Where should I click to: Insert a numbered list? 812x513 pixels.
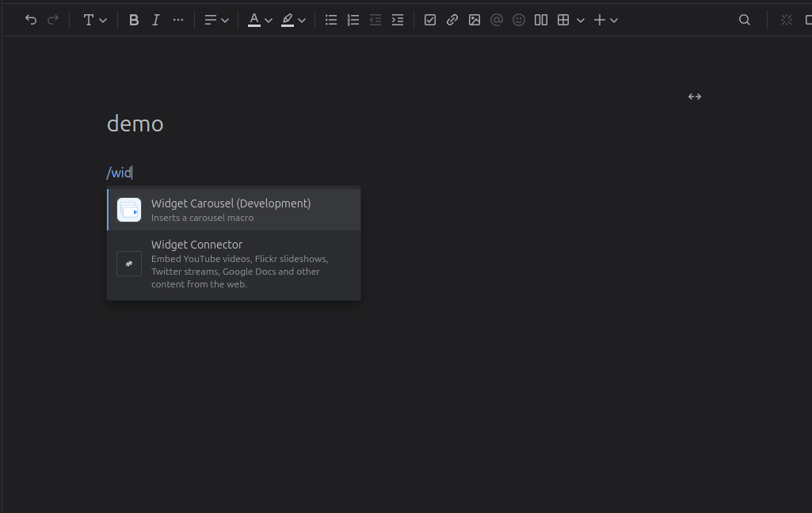(353, 21)
